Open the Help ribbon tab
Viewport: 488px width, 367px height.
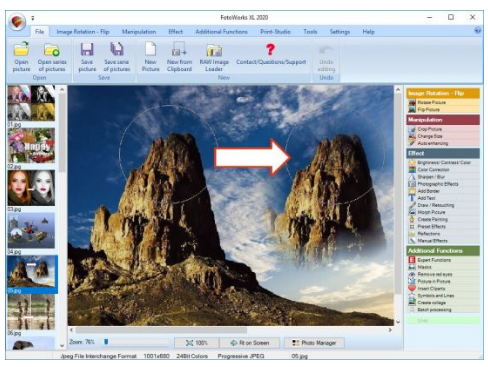click(368, 32)
